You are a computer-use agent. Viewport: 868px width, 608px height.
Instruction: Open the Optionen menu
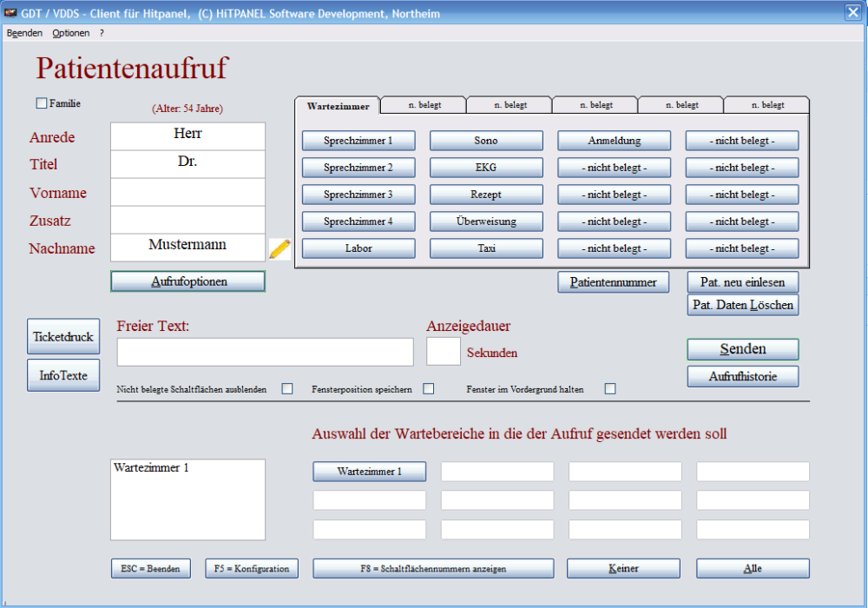[x=70, y=33]
